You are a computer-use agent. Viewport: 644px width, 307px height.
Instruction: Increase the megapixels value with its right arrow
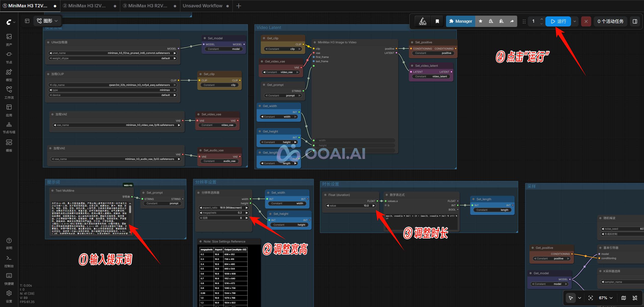point(247,213)
